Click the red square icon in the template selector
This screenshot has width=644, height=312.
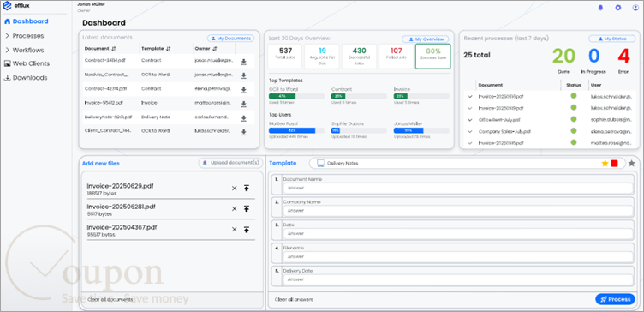click(614, 163)
